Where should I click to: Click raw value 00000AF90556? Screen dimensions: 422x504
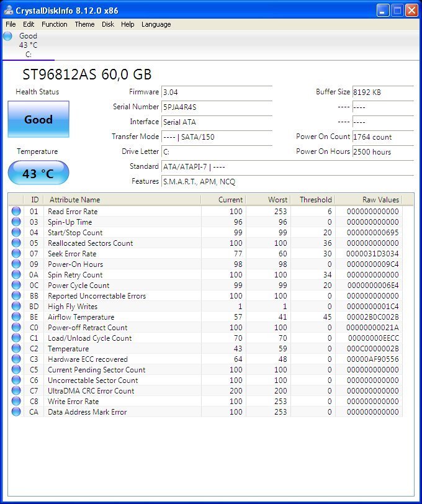[372, 359]
